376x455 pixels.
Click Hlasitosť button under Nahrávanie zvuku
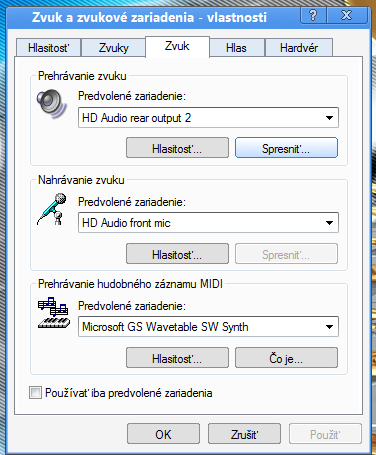click(x=177, y=254)
